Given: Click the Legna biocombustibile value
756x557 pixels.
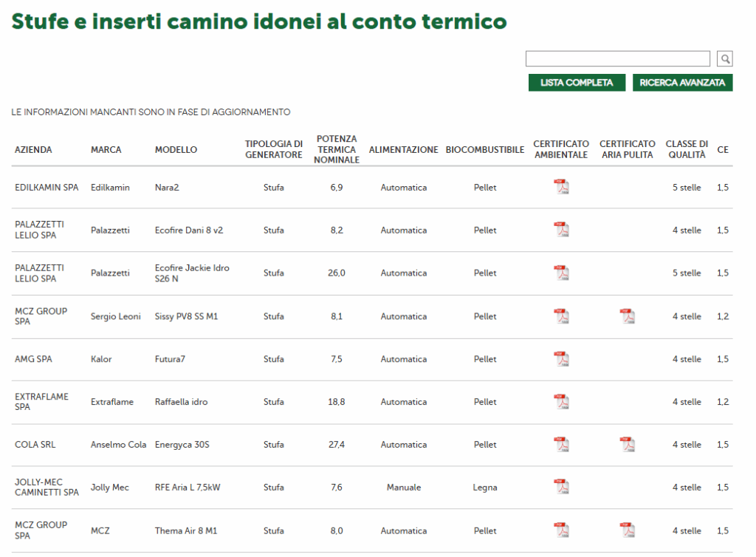Looking at the screenshot, I should [x=485, y=487].
